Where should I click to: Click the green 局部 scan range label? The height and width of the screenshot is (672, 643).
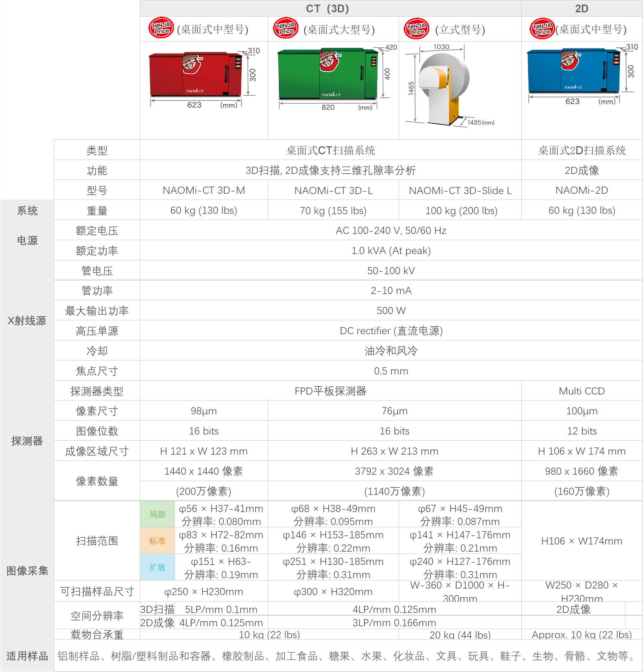click(x=157, y=514)
